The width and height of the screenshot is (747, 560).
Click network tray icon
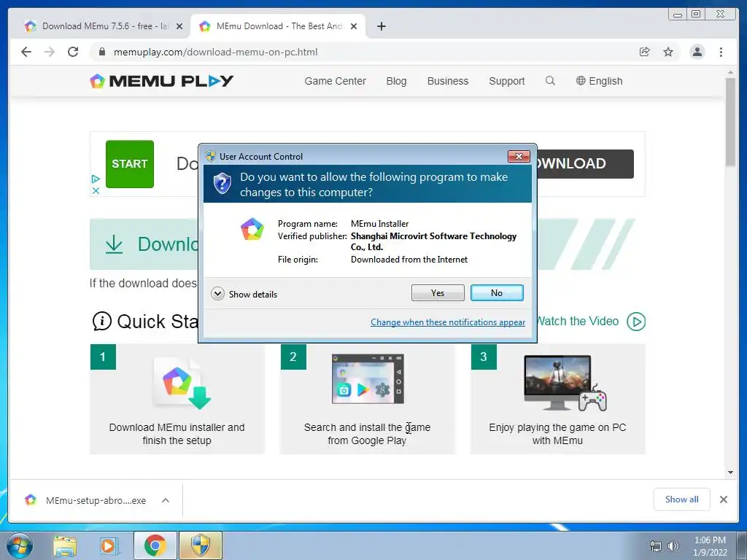click(656, 546)
